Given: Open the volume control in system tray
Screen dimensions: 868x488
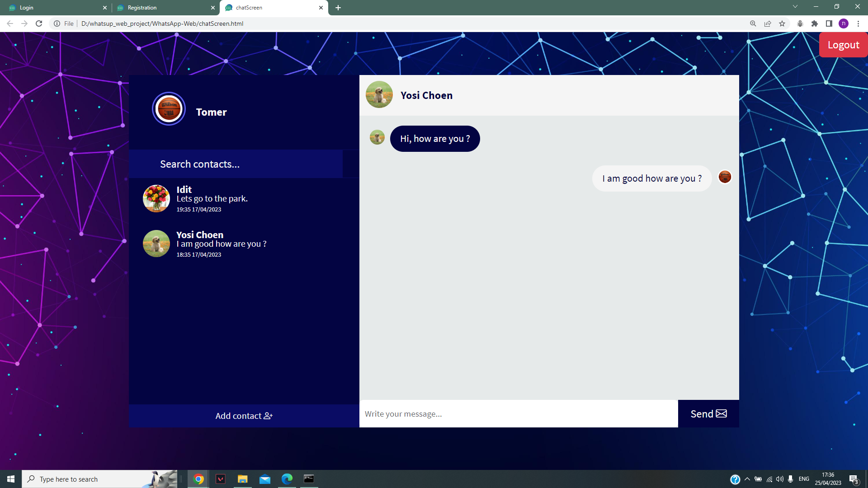Looking at the screenshot, I should (x=780, y=479).
